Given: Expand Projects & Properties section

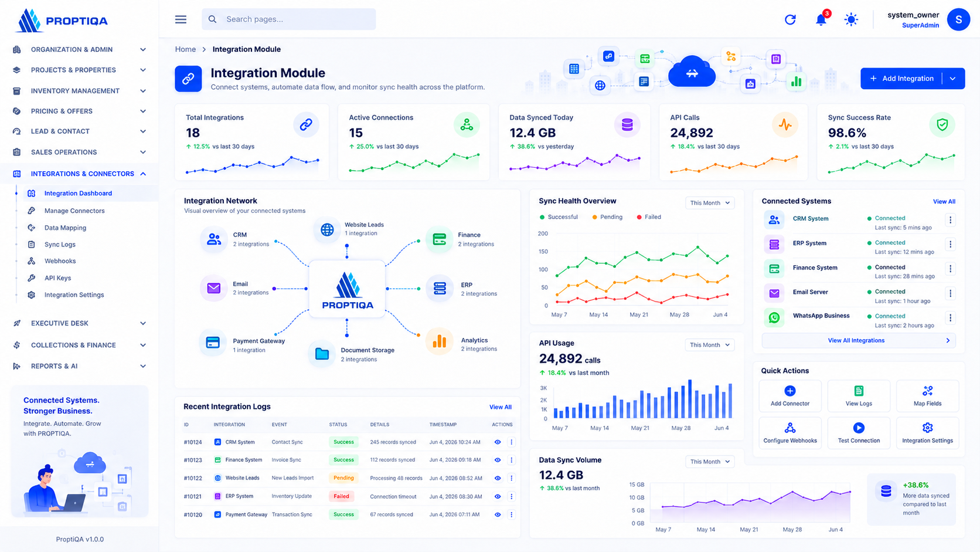Looking at the screenshot, I should pos(79,70).
